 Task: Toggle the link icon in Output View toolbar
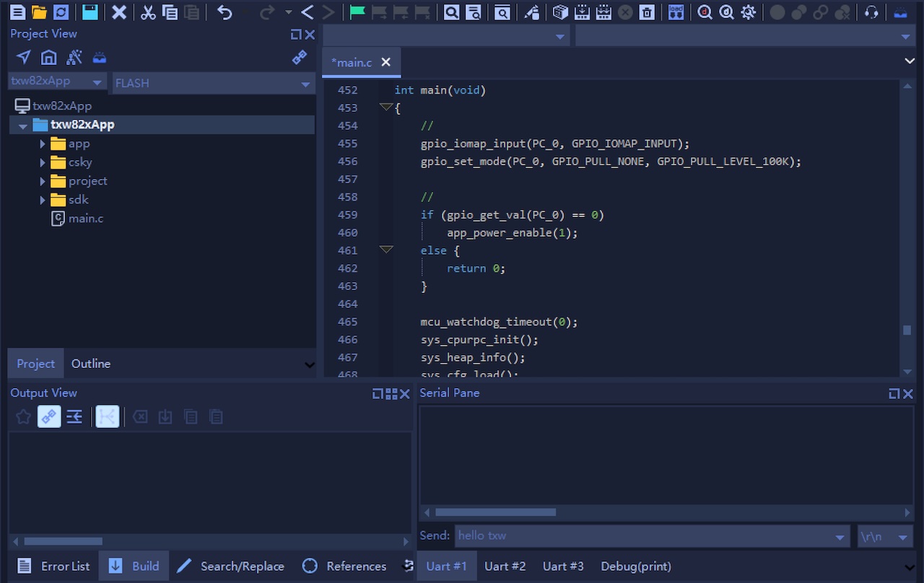49,416
